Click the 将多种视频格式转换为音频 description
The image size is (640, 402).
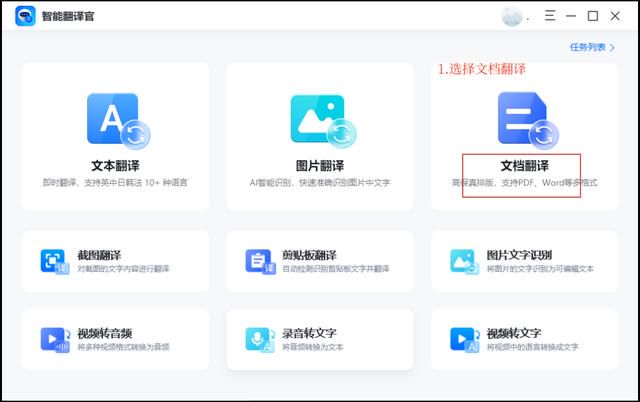[123, 347]
